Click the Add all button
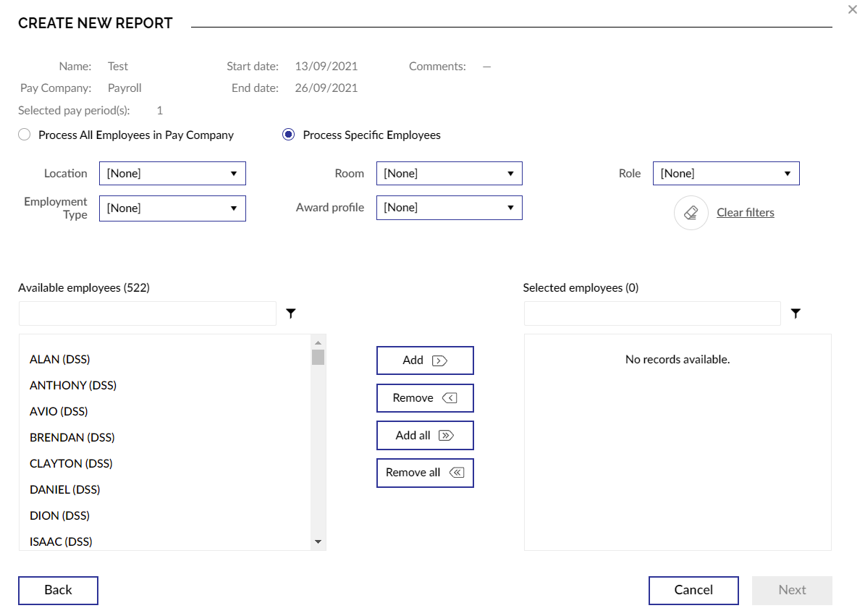Viewport: 865px width, 616px height. pos(425,435)
